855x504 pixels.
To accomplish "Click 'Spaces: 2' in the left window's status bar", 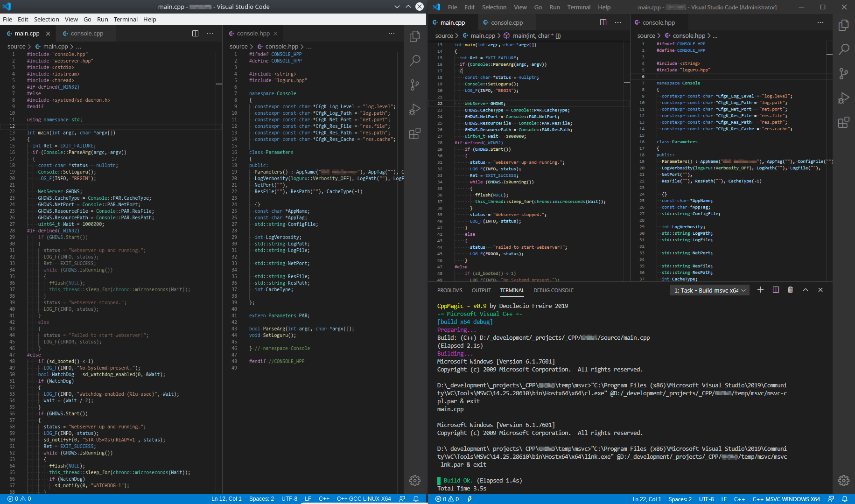I will click(261, 499).
